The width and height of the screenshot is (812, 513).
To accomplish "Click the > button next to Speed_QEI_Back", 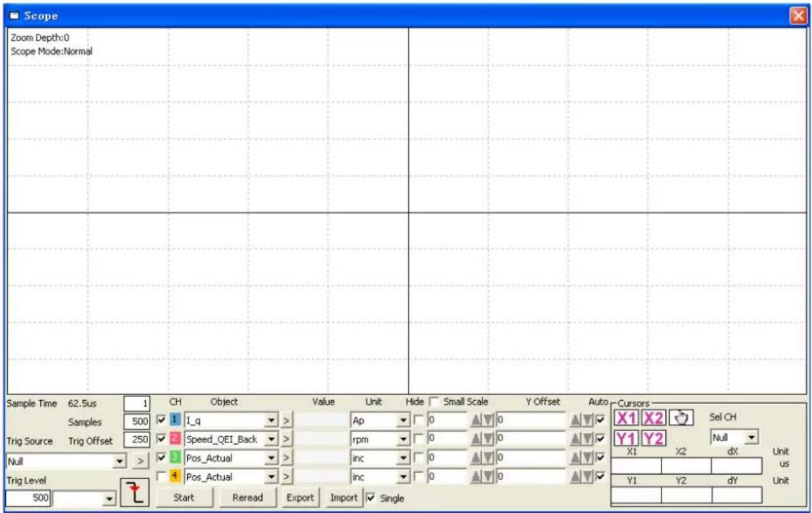I will [x=286, y=439].
